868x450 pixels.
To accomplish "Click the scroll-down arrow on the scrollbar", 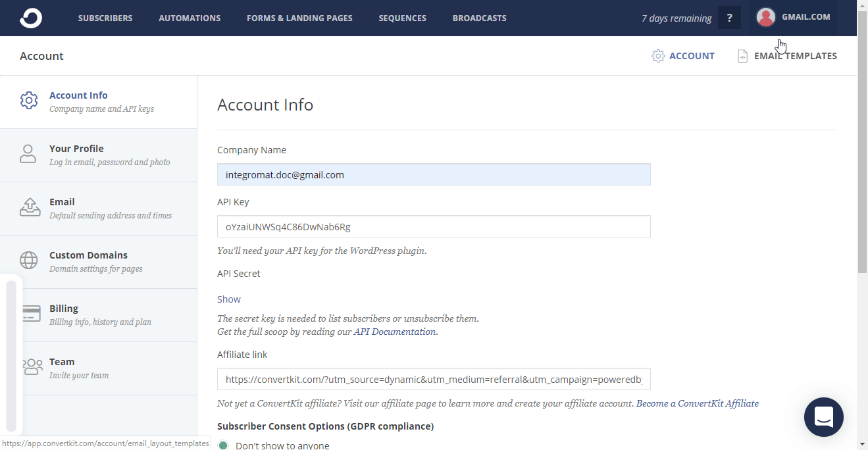I will click(x=862, y=444).
